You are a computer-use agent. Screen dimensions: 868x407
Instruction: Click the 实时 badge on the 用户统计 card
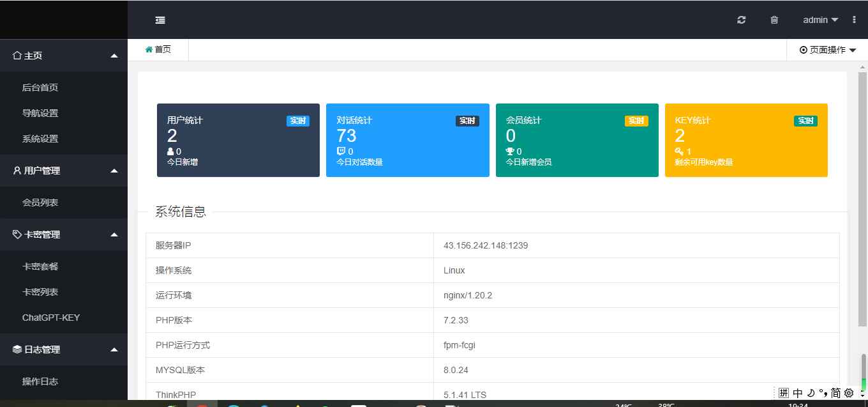pos(298,120)
